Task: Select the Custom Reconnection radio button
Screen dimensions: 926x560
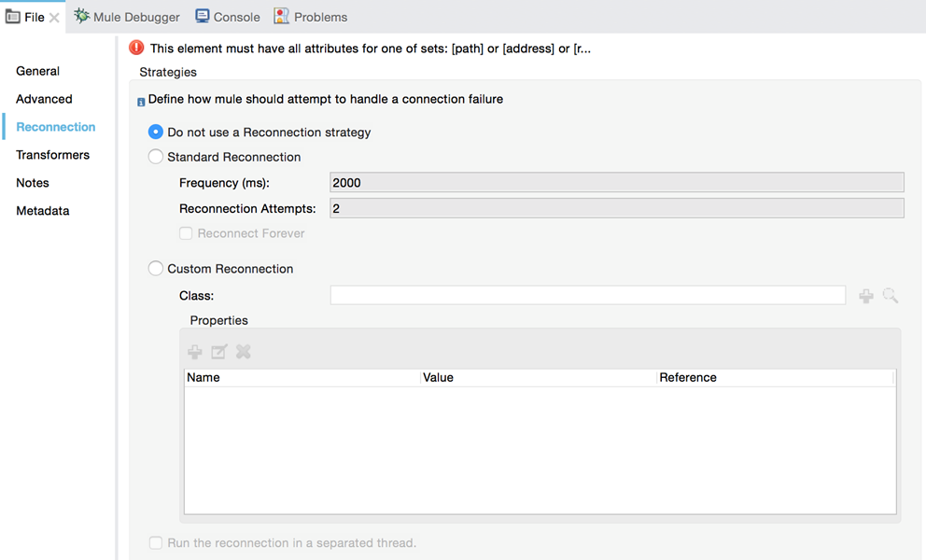Action: (156, 269)
